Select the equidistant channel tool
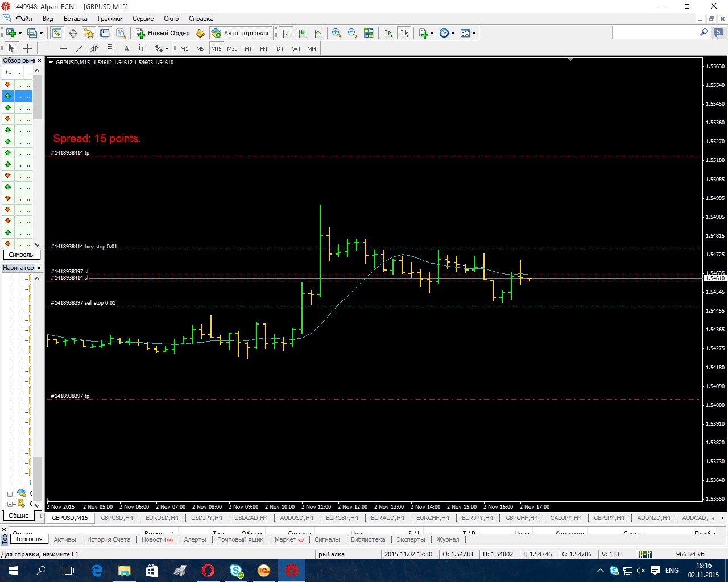This screenshot has width=728, height=582. pyautogui.click(x=95, y=48)
